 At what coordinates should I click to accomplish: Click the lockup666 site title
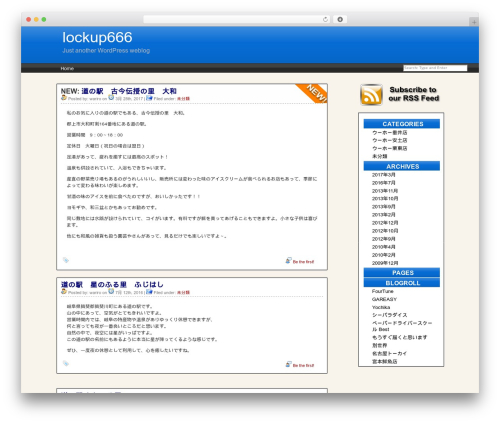click(x=97, y=37)
